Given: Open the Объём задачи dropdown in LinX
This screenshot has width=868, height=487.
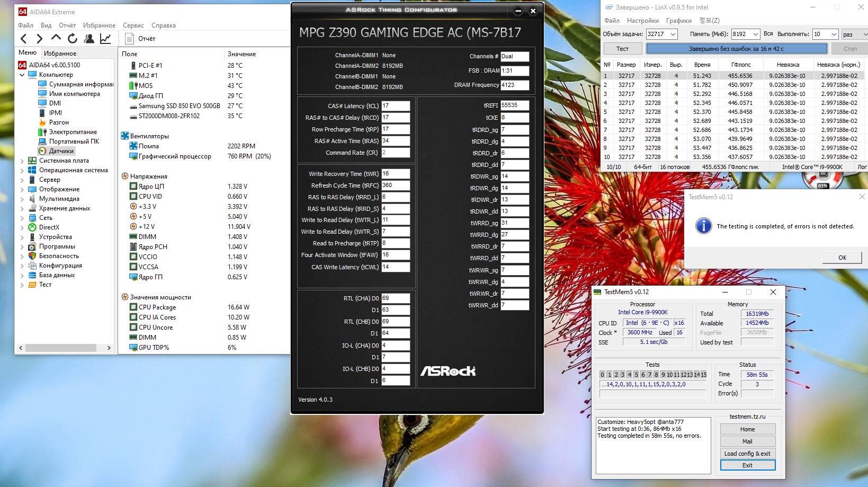Looking at the screenshot, I should coord(673,34).
